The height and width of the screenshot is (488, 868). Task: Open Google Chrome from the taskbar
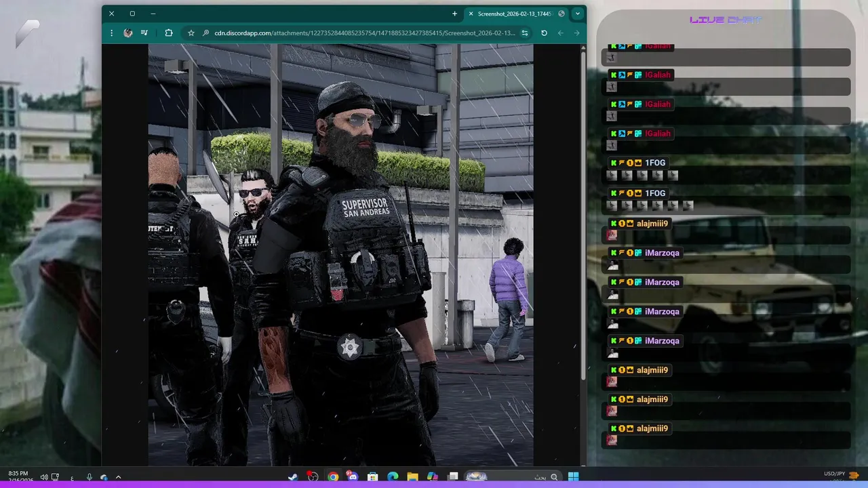pyautogui.click(x=333, y=477)
